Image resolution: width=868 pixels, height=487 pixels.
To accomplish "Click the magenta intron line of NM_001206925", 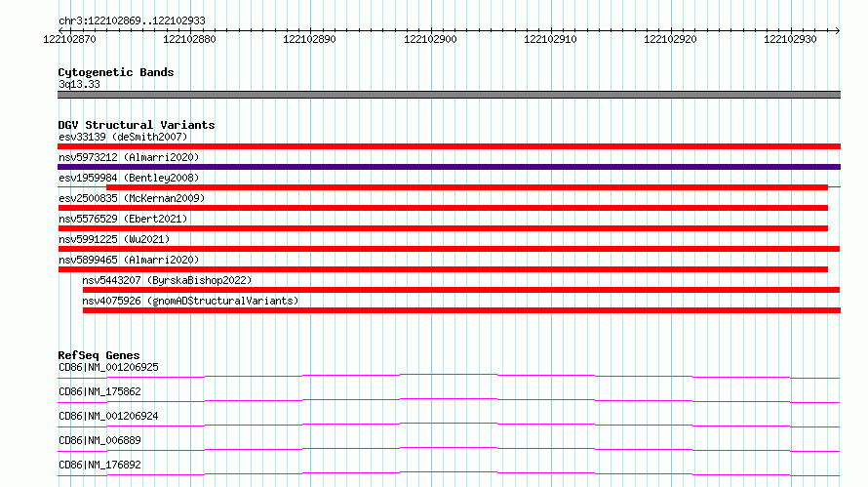I will coord(449,375).
